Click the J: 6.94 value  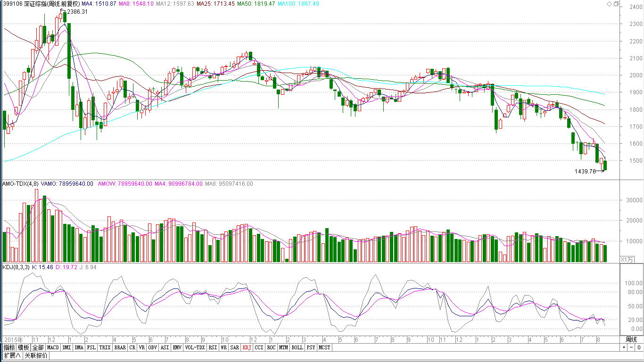(88, 267)
